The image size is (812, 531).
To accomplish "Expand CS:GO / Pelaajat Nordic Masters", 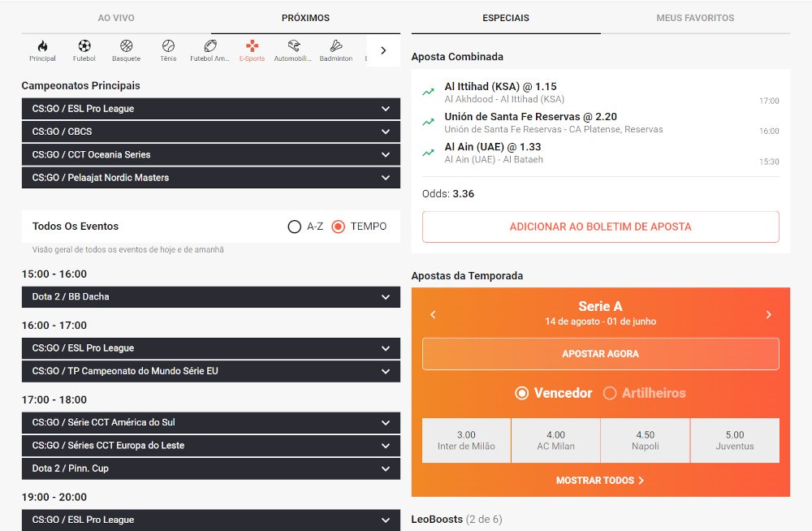I will (x=210, y=177).
